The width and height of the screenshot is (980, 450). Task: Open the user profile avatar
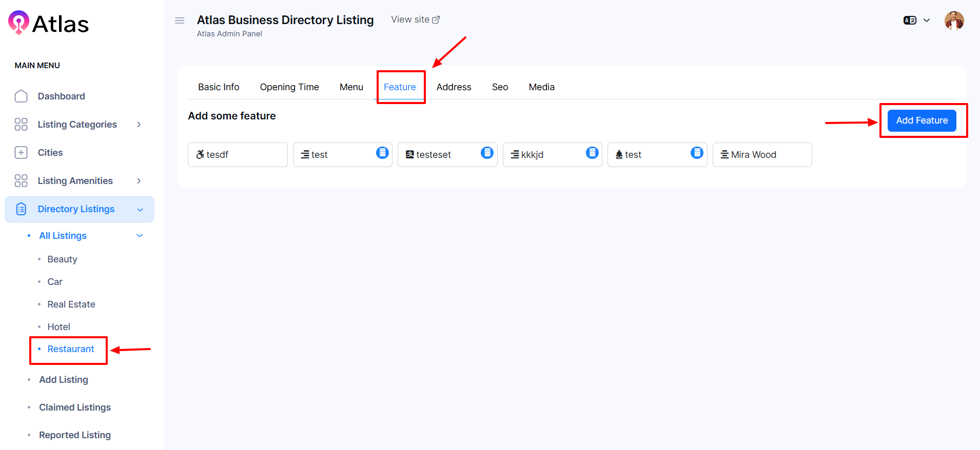click(954, 21)
